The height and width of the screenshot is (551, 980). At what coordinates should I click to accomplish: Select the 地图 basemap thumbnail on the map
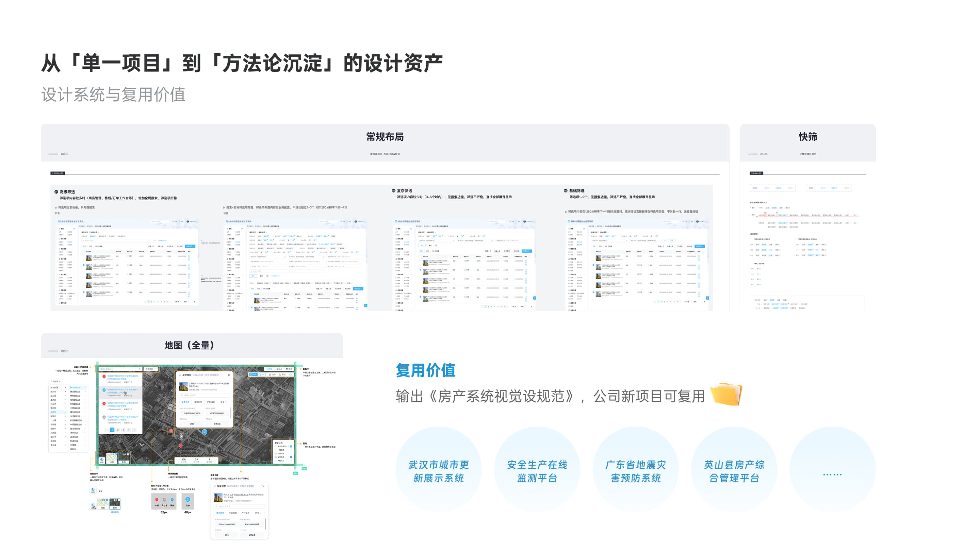click(112, 458)
